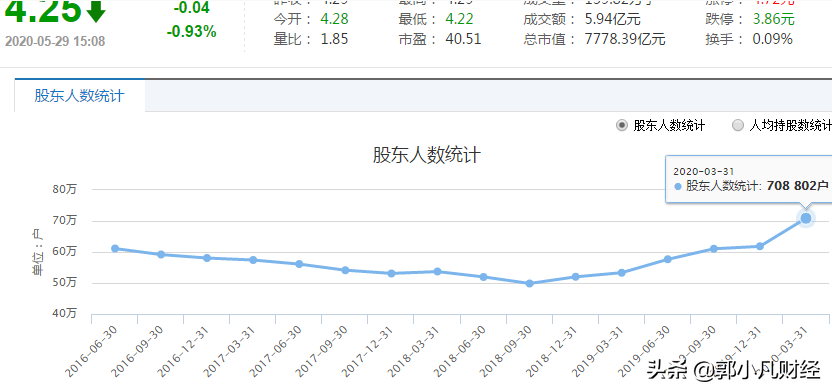Open the 股东人数统计 tab
Image resolution: width=832 pixels, height=392 pixels.
80,95
